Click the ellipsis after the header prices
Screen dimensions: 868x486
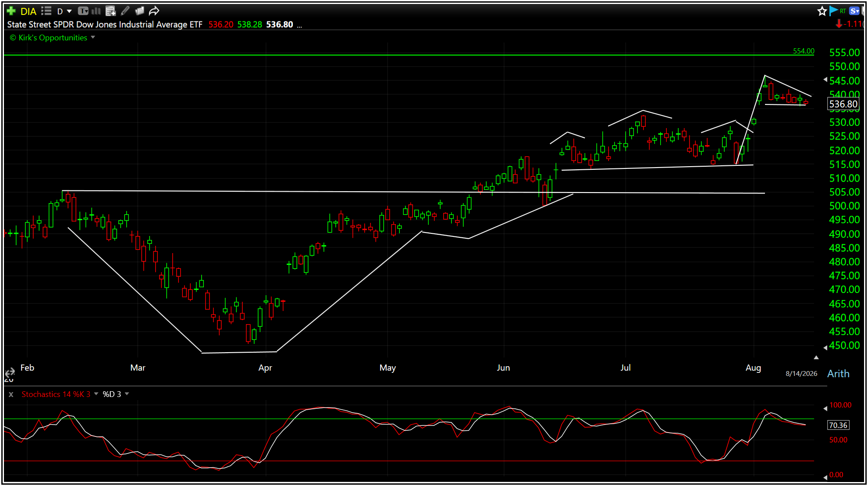click(x=299, y=26)
